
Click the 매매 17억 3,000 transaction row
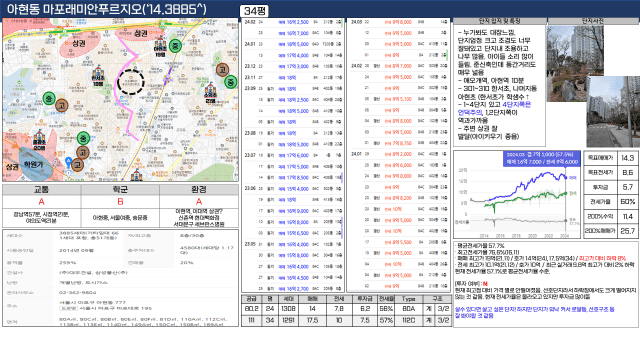click(x=293, y=66)
